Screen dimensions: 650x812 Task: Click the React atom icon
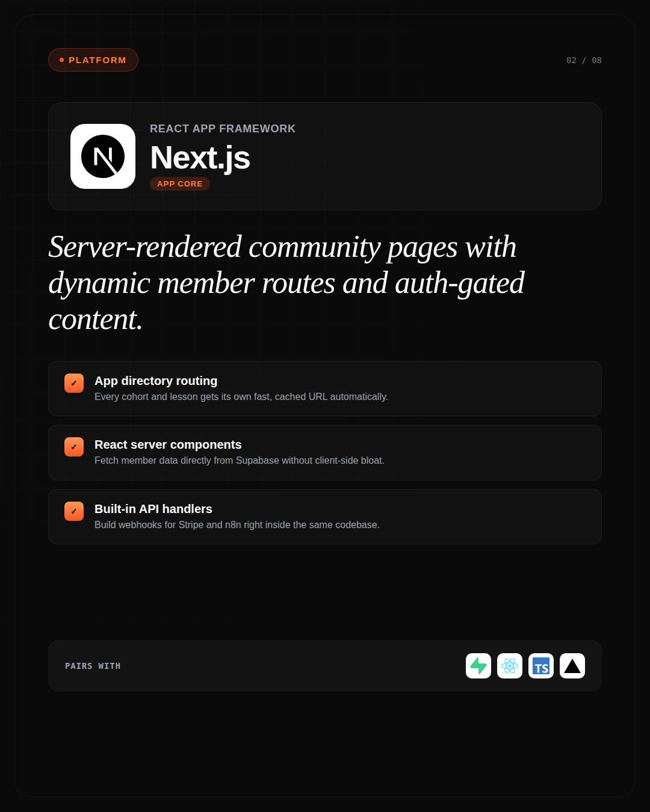pos(510,666)
